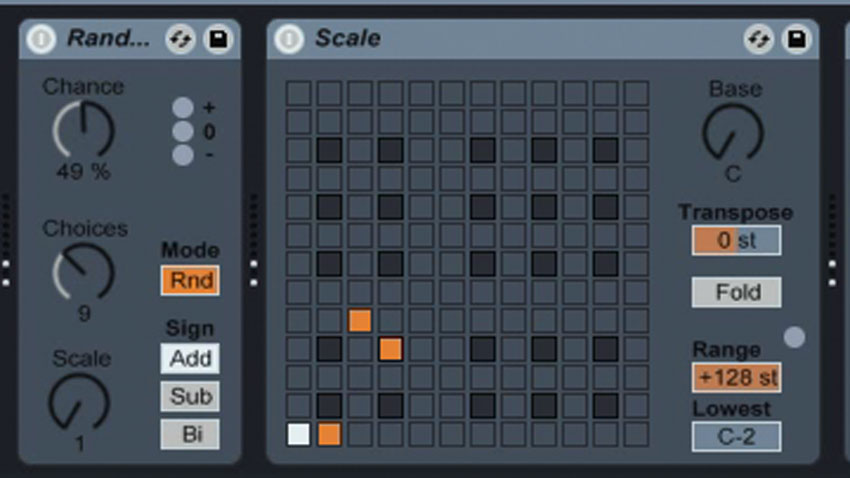Click the Random Scale knob set to 1
850x478 pixels.
coord(79,402)
